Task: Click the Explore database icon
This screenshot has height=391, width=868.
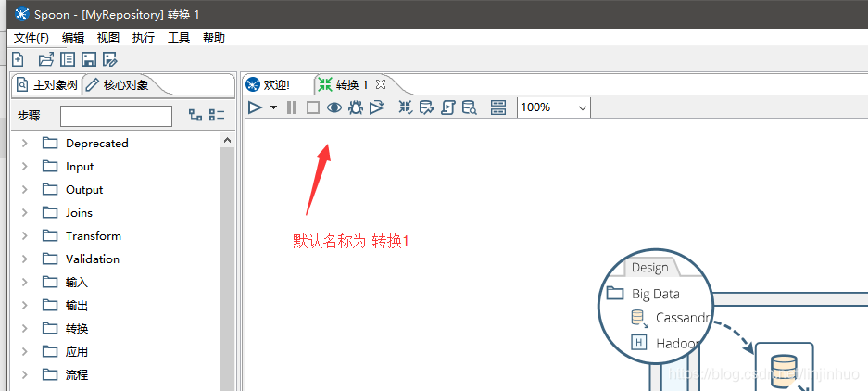Action: [x=470, y=107]
